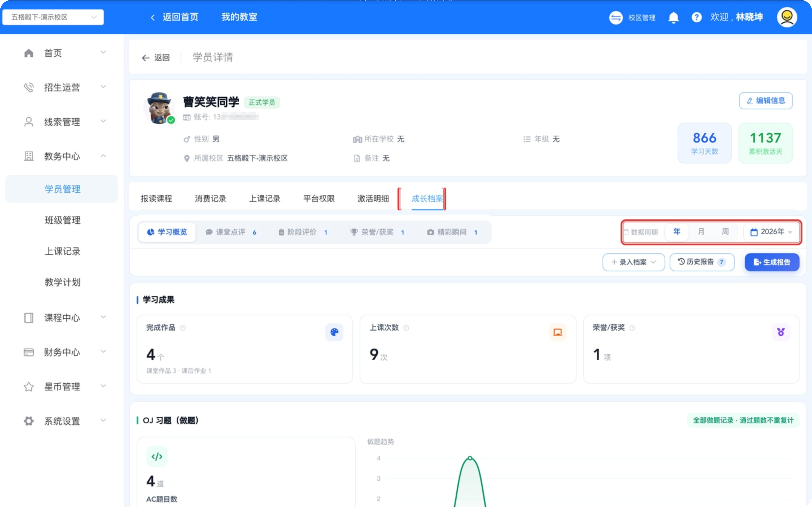Click the phone icon beside 招生运营
The width and height of the screenshot is (812, 507).
click(x=29, y=88)
